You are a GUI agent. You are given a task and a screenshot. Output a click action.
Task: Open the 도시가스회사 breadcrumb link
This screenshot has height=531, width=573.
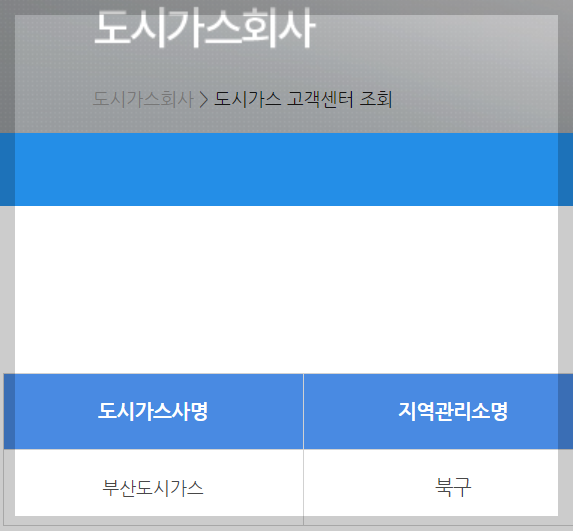pyautogui.click(x=143, y=99)
